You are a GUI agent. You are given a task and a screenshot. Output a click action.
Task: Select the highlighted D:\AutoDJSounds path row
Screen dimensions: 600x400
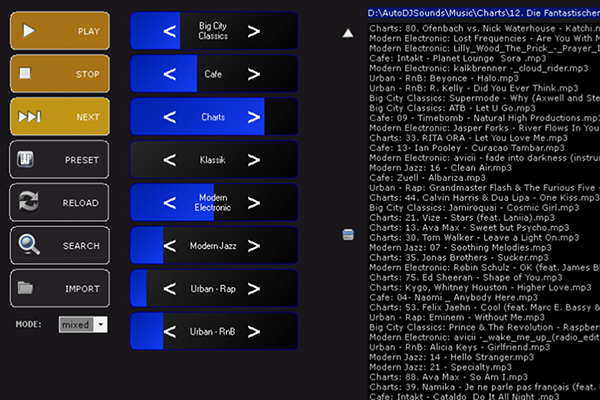point(484,13)
